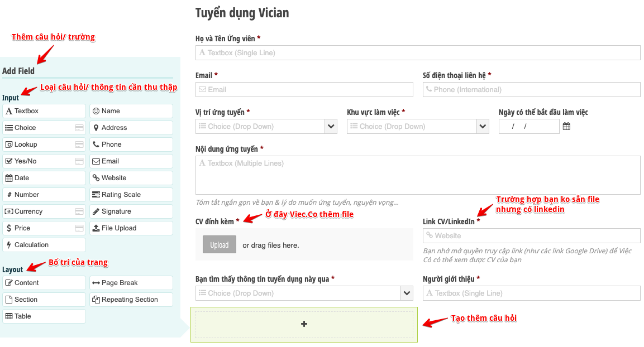Add a Number field
This screenshot has width=644, height=347.
[x=44, y=194]
